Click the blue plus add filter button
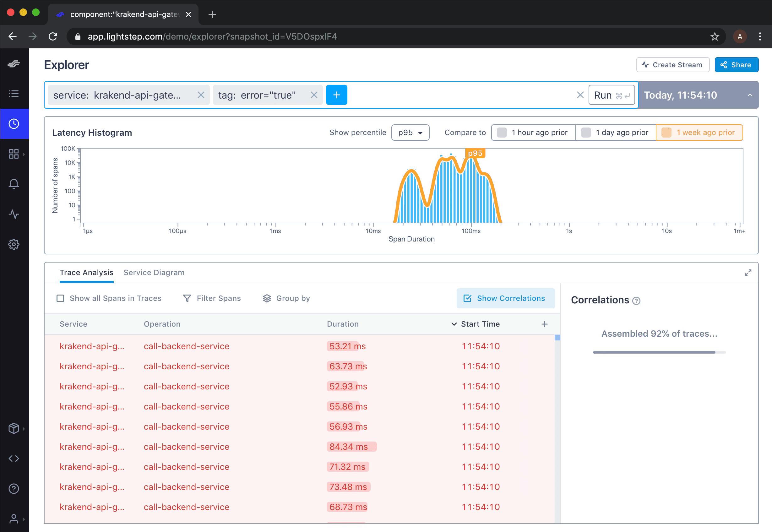Viewport: 772px width, 532px height. pos(336,95)
